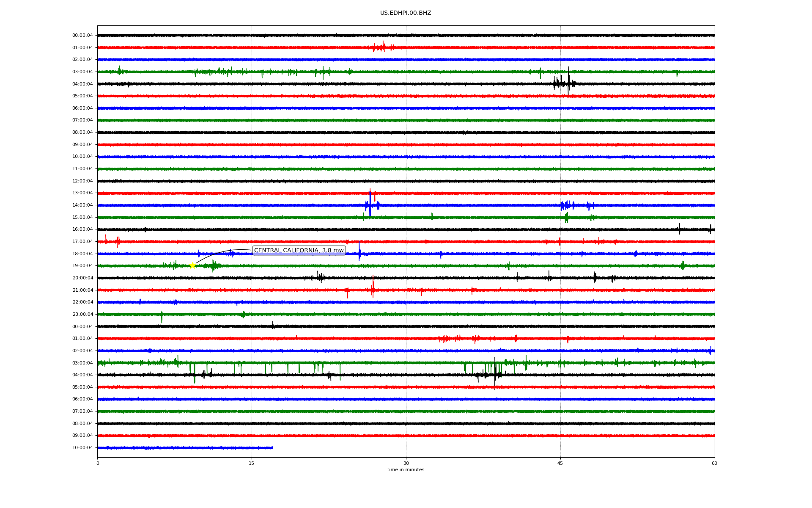Select the x-axis tick label 15

click(252, 464)
